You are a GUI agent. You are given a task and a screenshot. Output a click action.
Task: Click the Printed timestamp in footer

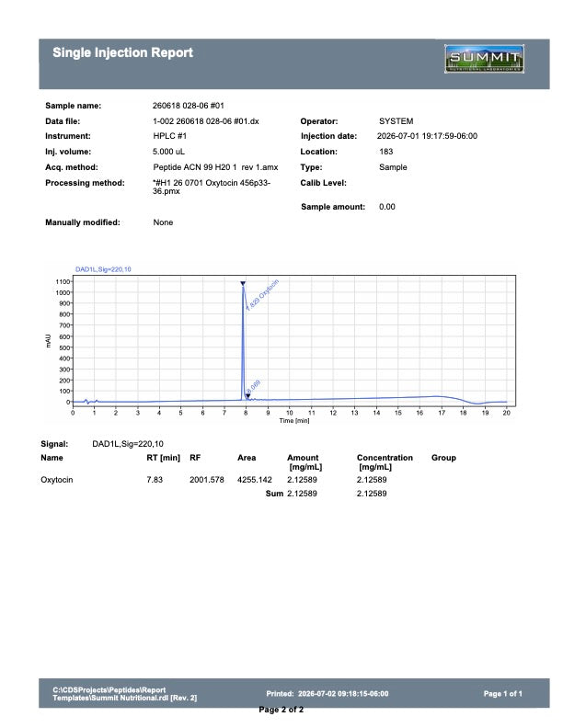[327, 694]
